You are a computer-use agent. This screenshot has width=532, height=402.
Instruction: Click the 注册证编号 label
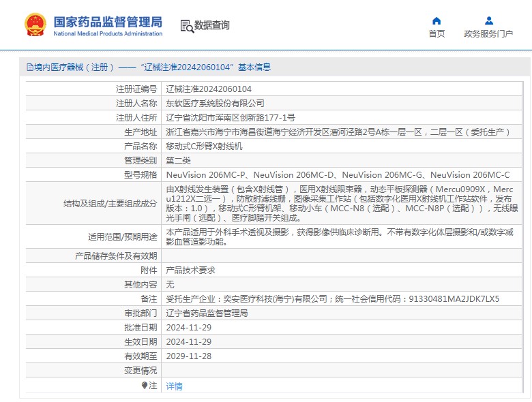point(136,89)
